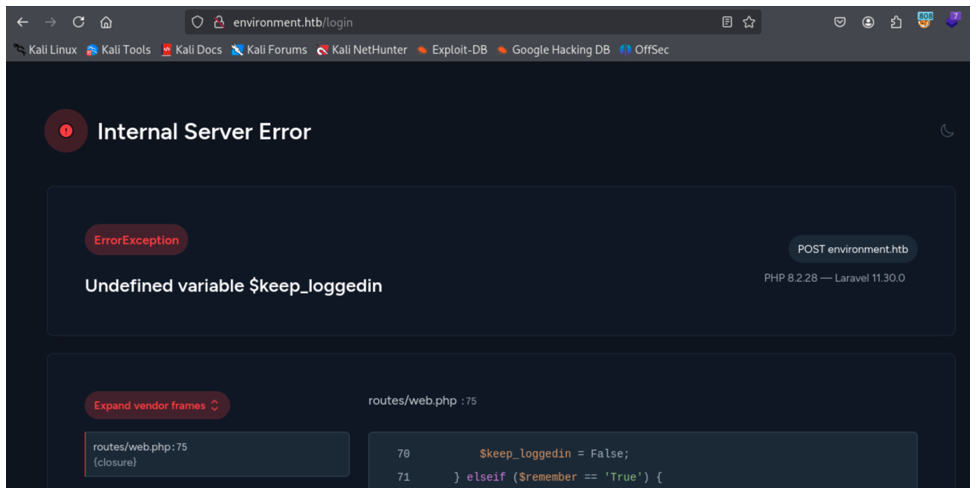Open the Pocket save icon
The height and width of the screenshot is (496, 978).
click(x=840, y=22)
